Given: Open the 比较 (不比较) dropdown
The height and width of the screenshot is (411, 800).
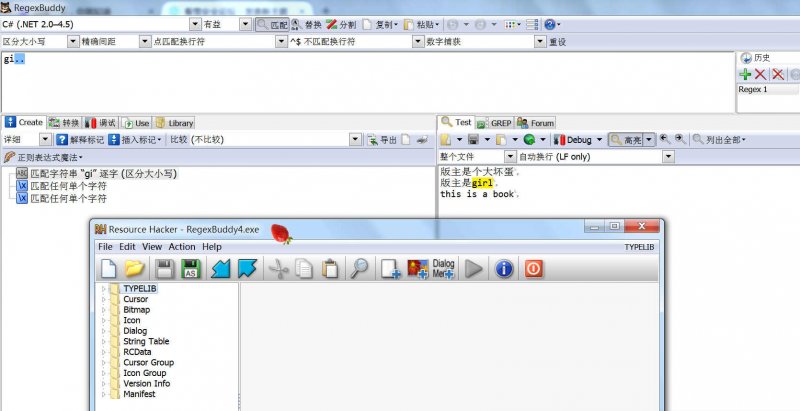Looking at the screenshot, I should pyautogui.click(x=355, y=140).
